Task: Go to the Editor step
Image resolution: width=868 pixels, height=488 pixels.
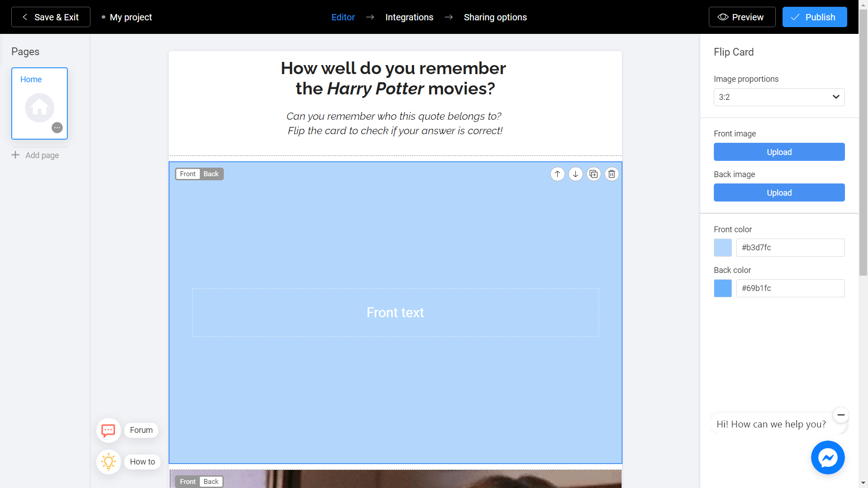Action: [343, 17]
